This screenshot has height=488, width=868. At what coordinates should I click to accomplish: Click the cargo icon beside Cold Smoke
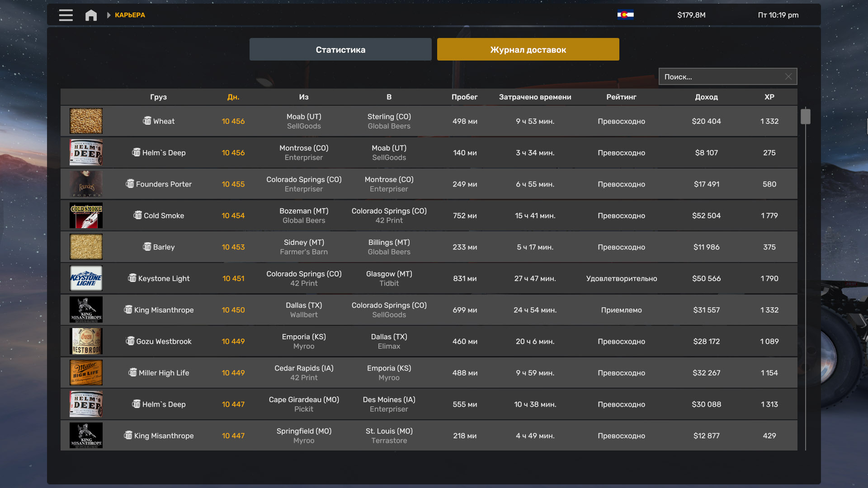click(x=137, y=215)
